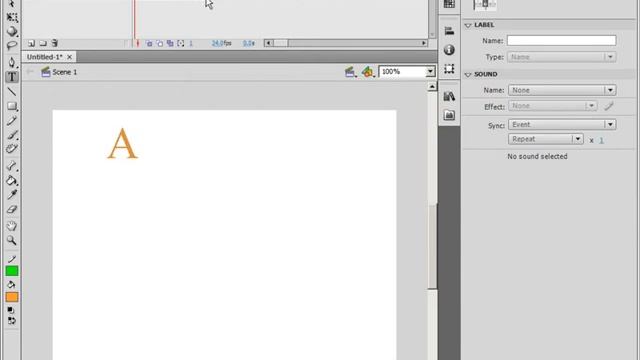Click the back arrow in edit bar
This screenshot has width=640, height=360.
tap(30, 72)
